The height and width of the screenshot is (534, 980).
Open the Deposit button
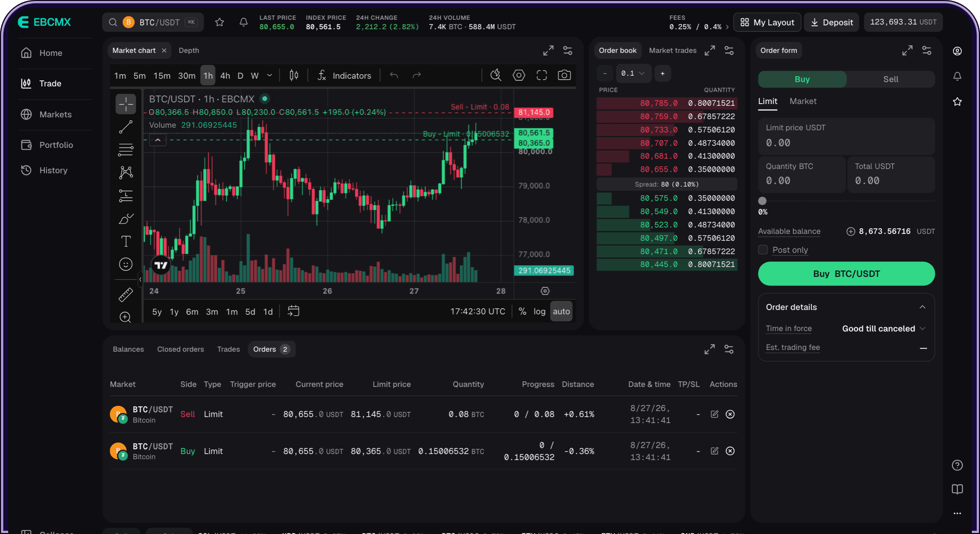click(x=832, y=22)
